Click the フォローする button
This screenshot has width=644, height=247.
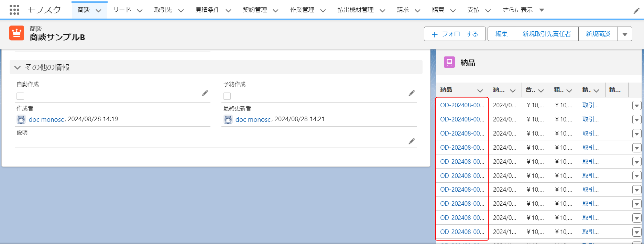(x=455, y=34)
